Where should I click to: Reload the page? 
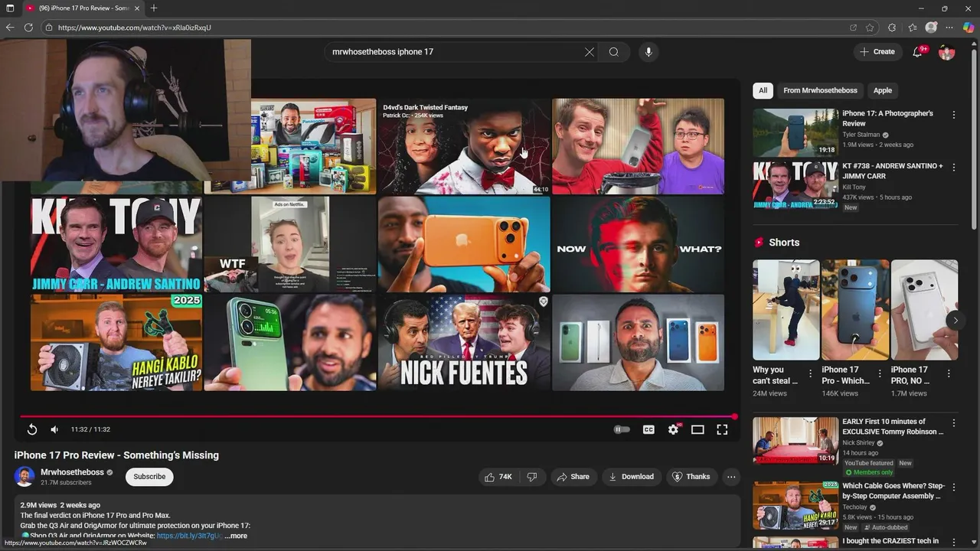point(28,28)
